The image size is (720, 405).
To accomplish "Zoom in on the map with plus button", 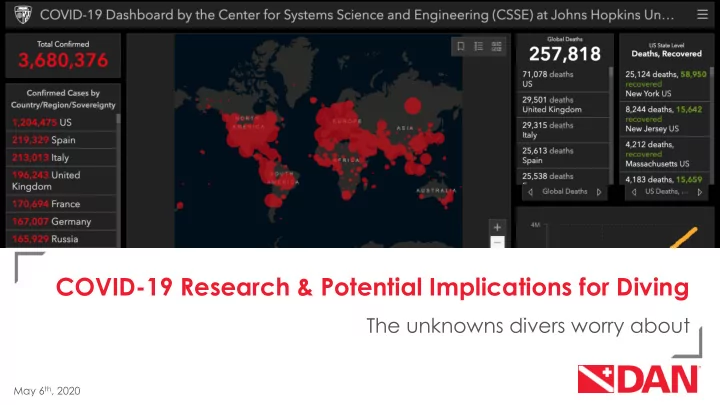I will coord(497,227).
